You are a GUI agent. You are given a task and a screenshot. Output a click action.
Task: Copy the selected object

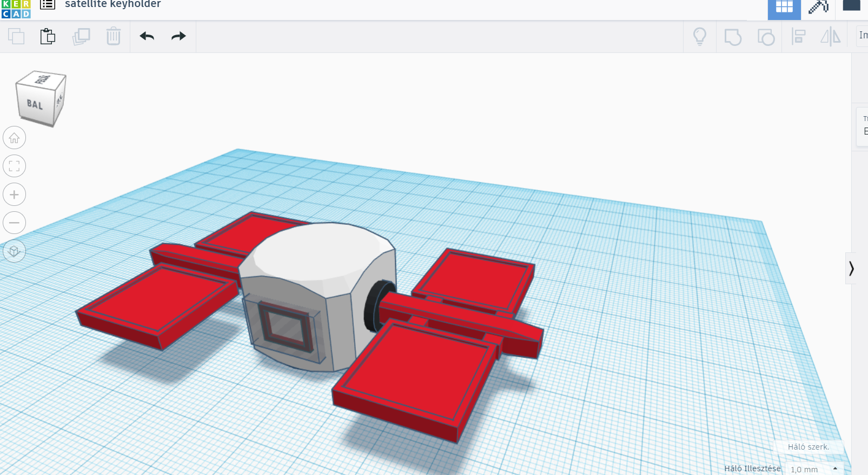coord(16,36)
